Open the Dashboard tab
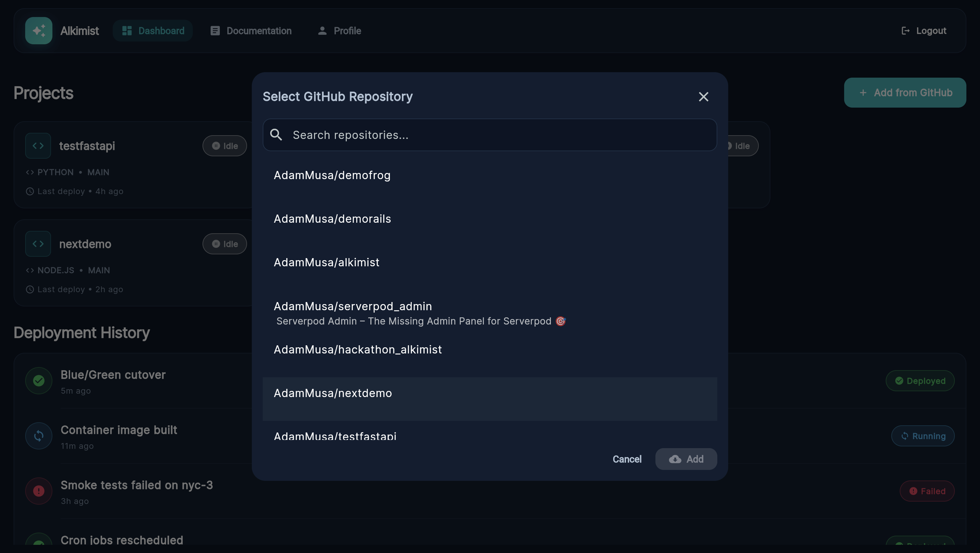Image resolution: width=980 pixels, height=553 pixels. point(153,31)
